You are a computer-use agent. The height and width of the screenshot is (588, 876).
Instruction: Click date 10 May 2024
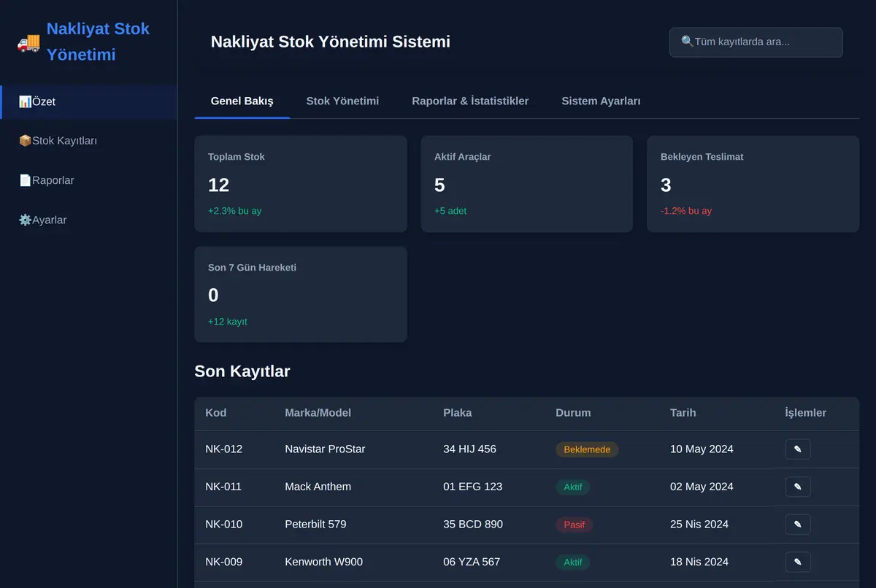coord(702,449)
